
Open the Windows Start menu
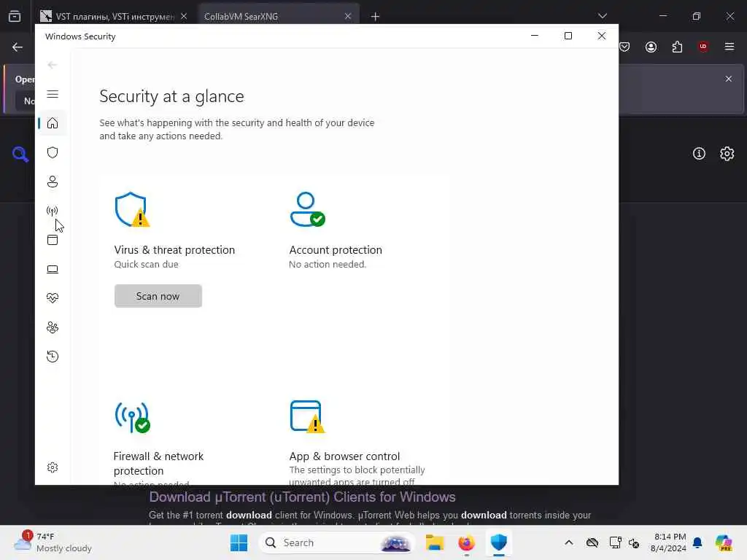tap(239, 542)
